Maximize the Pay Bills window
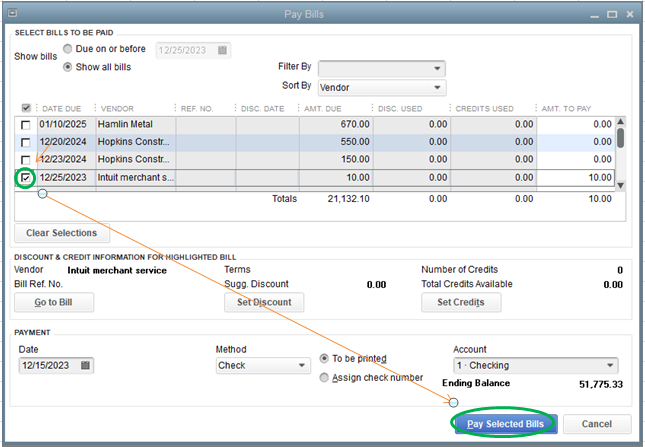 coord(612,14)
